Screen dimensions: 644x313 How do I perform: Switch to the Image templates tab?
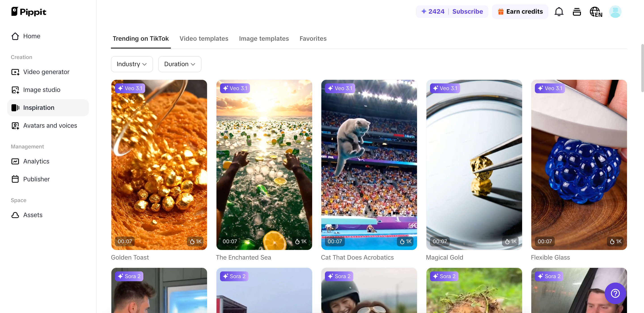[x=264, y=38]
